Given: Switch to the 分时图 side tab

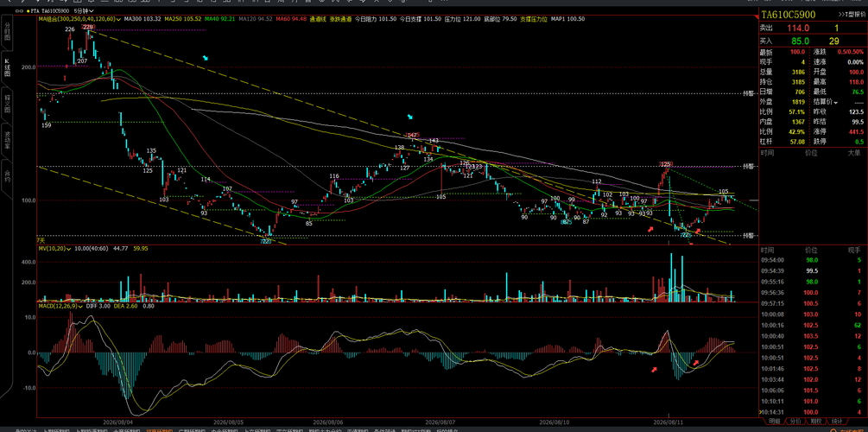Looking at the screenshot, I should [7, 33].
